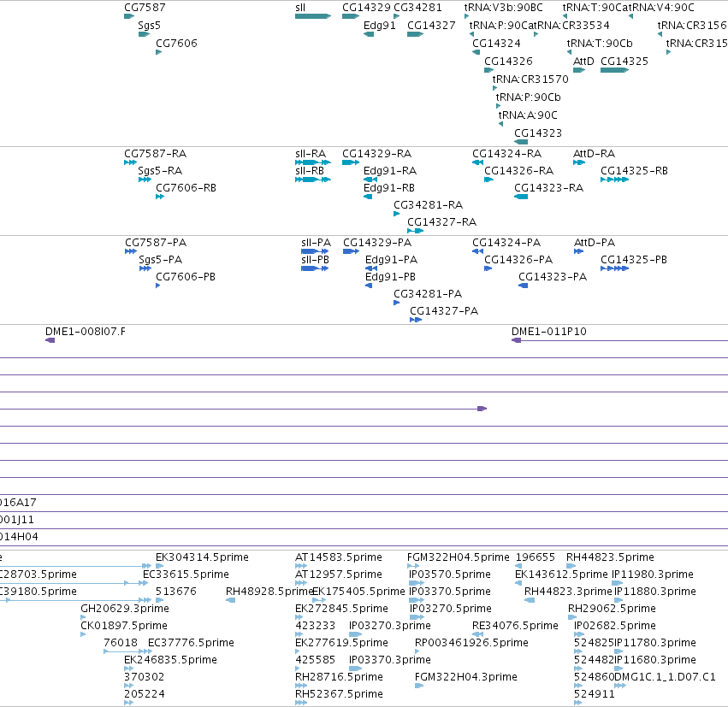The height and width of the screenshot is (707, 728).
Task: Click FGM322H04.5prime EST label
Action: coord(458,557)
